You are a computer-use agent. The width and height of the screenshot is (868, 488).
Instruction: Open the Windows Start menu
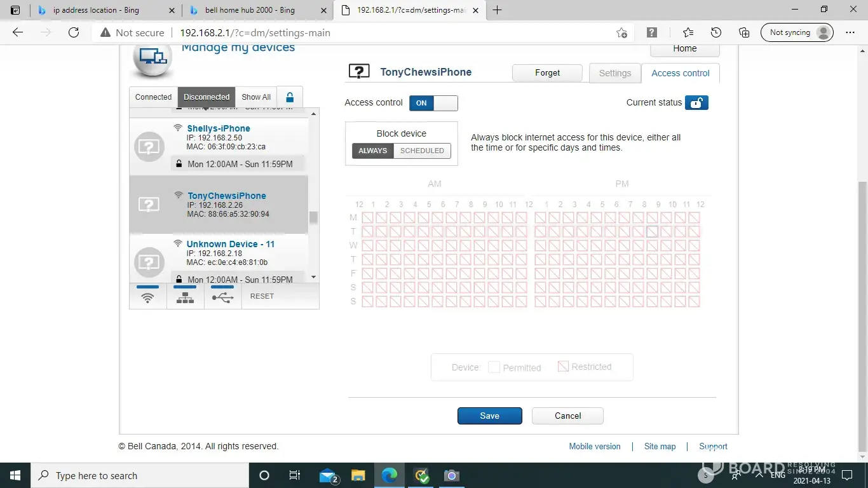click(x=15, y=475)
